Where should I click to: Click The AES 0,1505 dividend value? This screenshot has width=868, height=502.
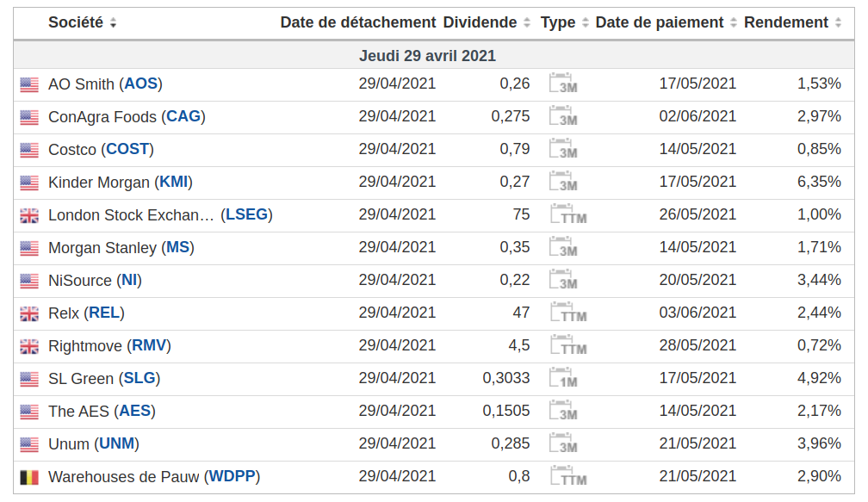[506, 410]
